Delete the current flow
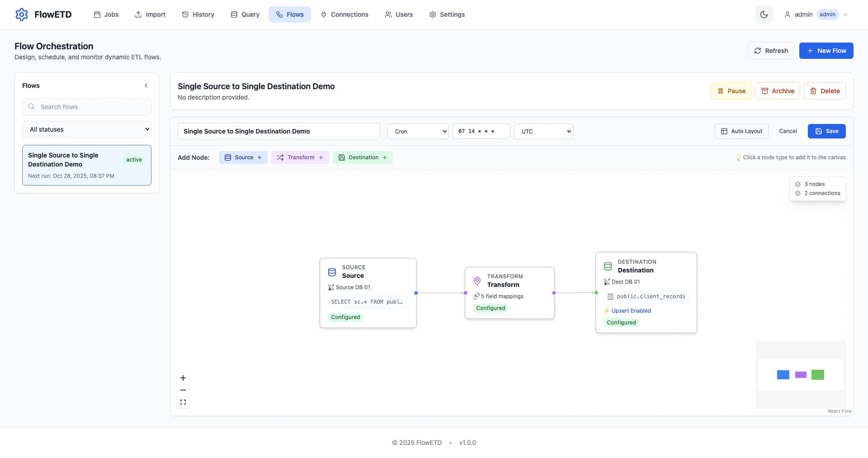 (x=825, y=91)
